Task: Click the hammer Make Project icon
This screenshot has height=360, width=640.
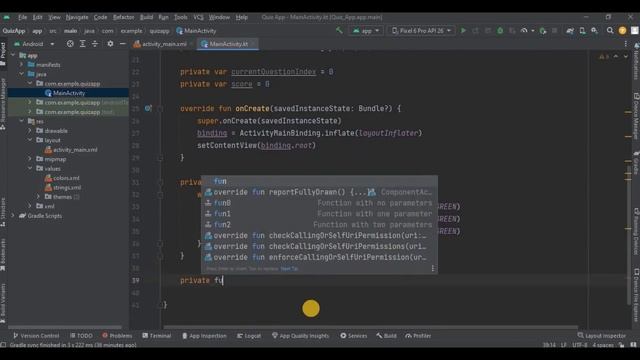Action: click(x=339, y=31)
